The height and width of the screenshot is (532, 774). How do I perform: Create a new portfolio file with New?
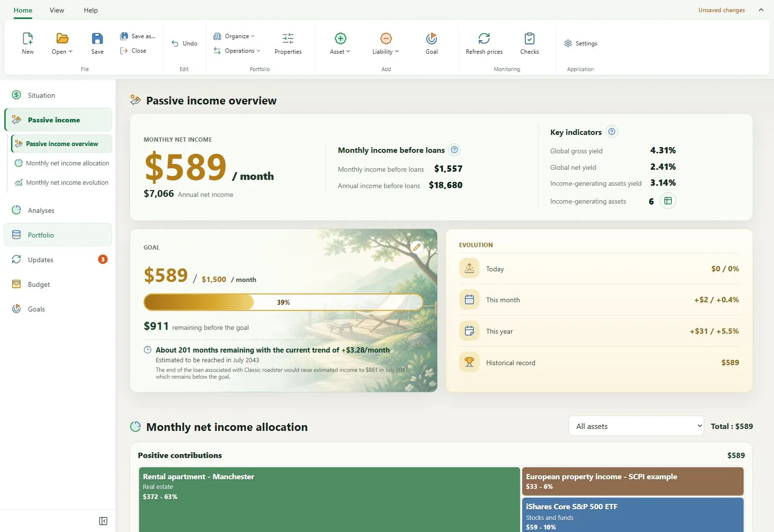coord(28,44)
